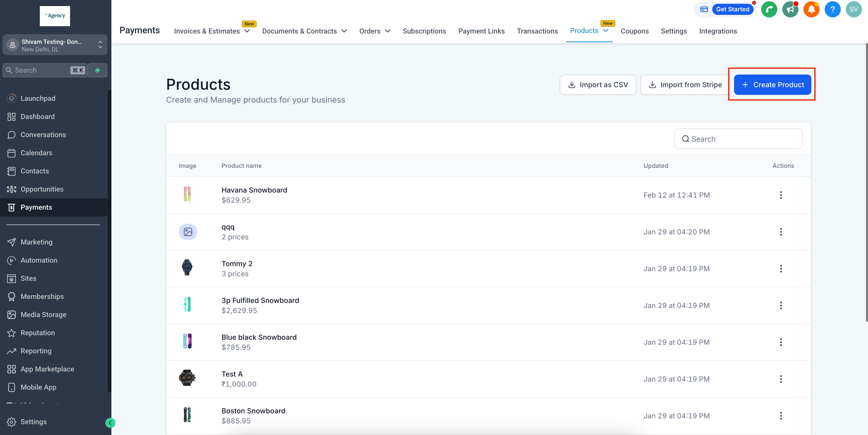Image resolution: width=868 pixels, height=435 pixels.
Task: Open the notifications bell icon
Action: click(x=811, y=9)
